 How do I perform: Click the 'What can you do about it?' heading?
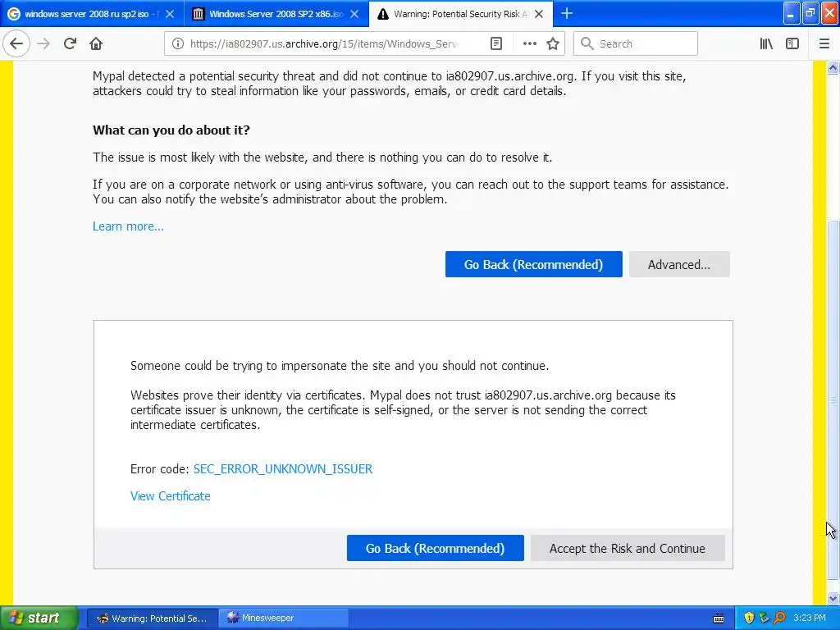point(171,130)
